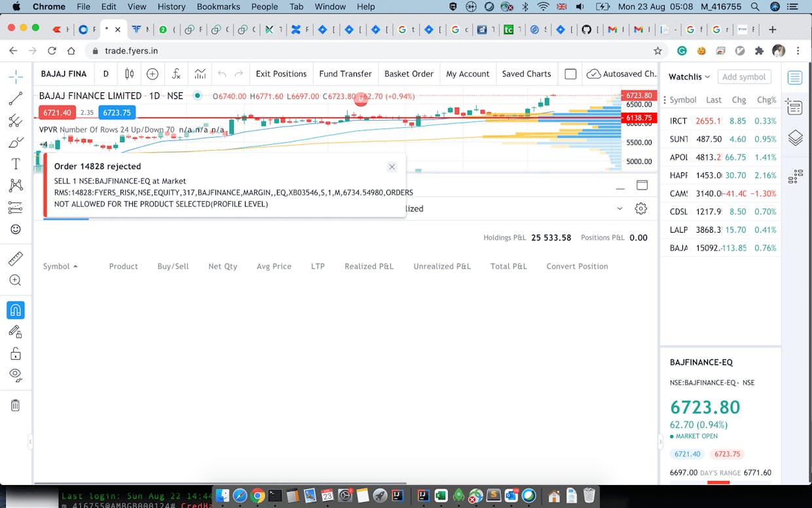The image size is (812, 508).
Task: Open Finder from the Dock
Action: (223, 496)
